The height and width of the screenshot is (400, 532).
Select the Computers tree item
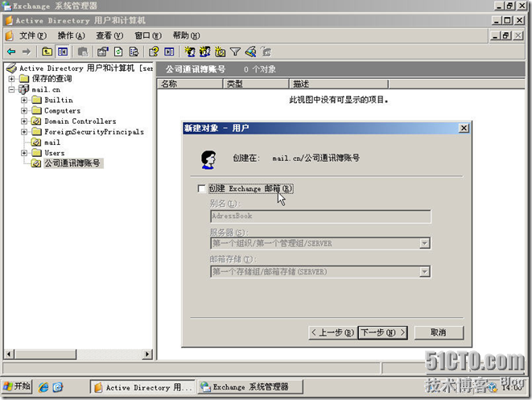point(63,110)
